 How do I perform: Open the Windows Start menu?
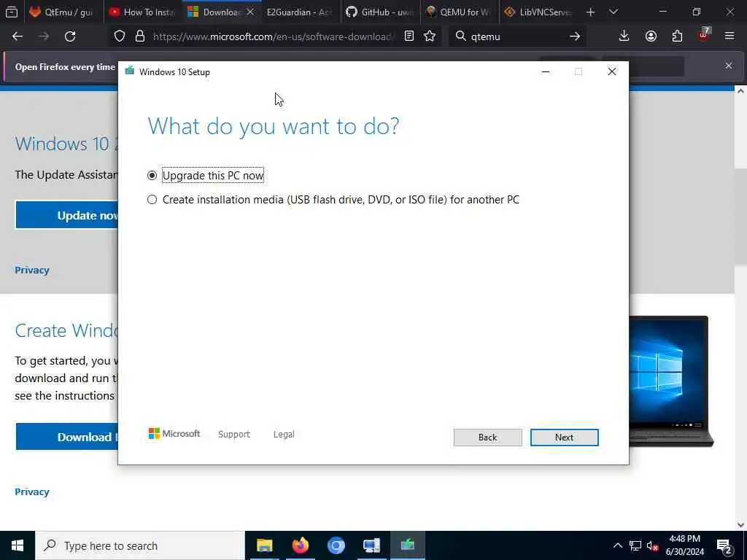[x=18, y=545]
